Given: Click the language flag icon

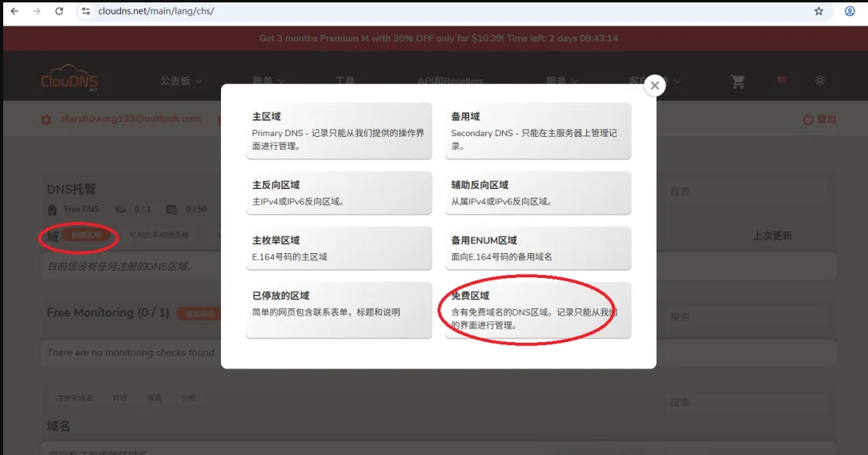Looking at the screenshot, I should (x=782, y=80).
